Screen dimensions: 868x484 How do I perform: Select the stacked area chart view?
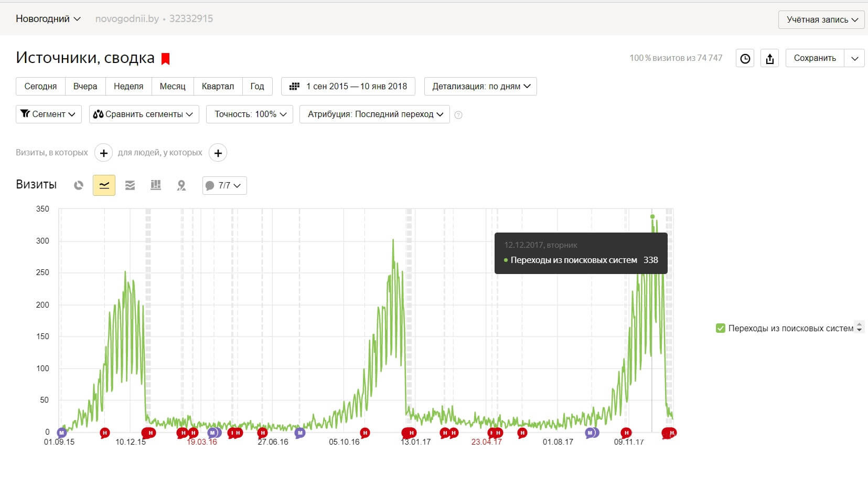[x=130, y=185]
